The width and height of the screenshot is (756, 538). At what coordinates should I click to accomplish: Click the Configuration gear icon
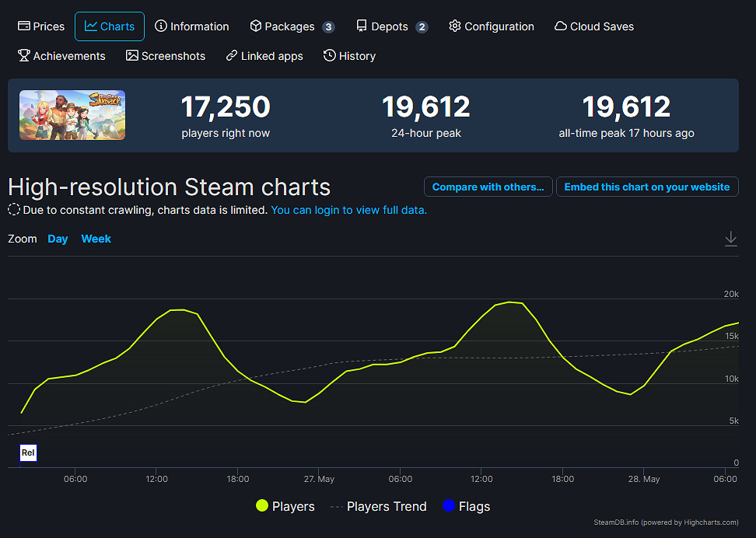pos(455,26)
